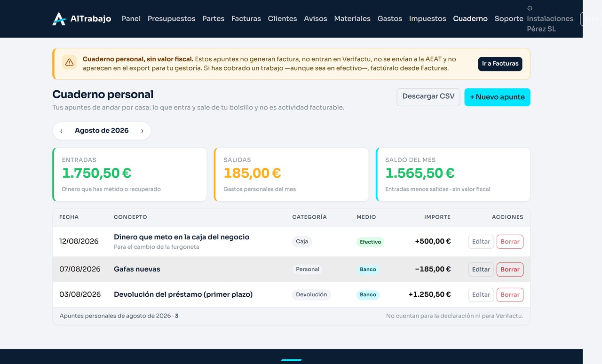The height and width of the screenshot is (364, 602).
Task: Navigate to Partes
Action: pyautogui.click(x=213, y=19)
